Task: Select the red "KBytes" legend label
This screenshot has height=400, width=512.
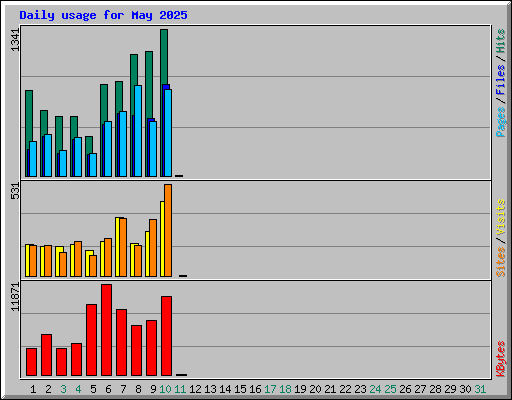Action: [500, 359]
